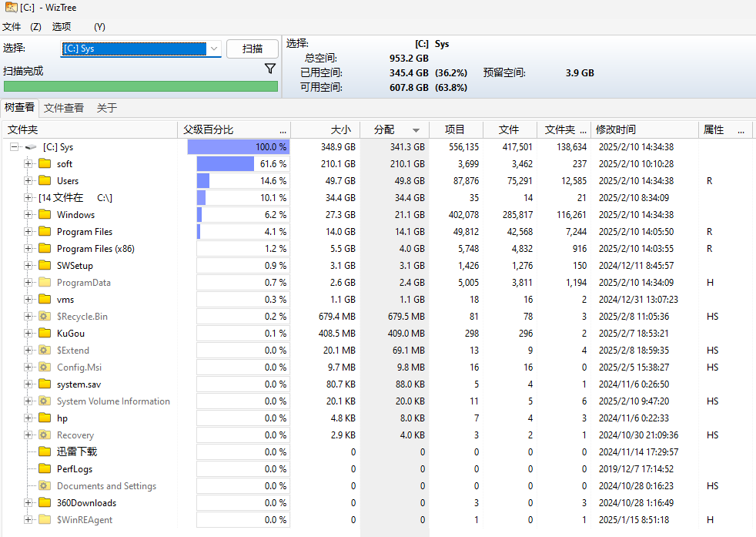The height and width of the screenshot is (537, 756).
Task: Click the 210.1 GB size of soft
Action: click(x=338, y=163)
